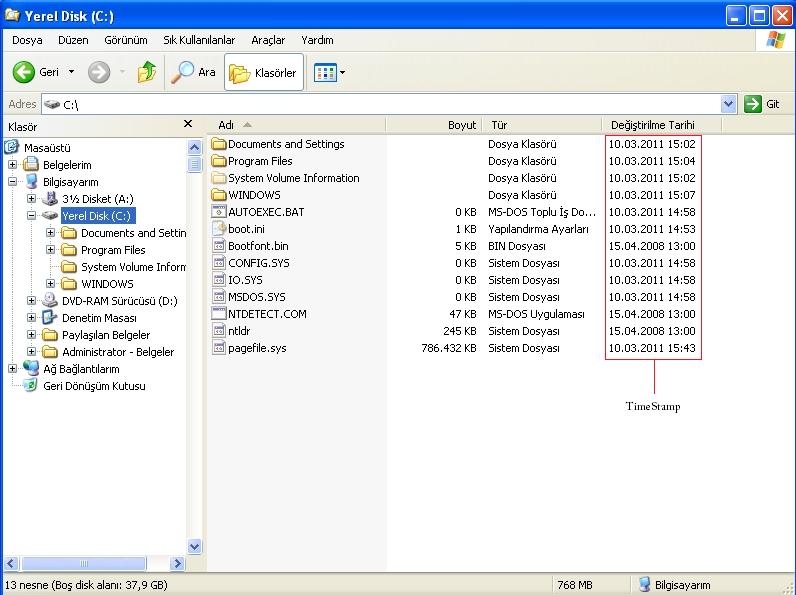Select the 3½ Disket (A:) drive icon
The height and width of the screenshot is (595, 796).
pos(50,199)
